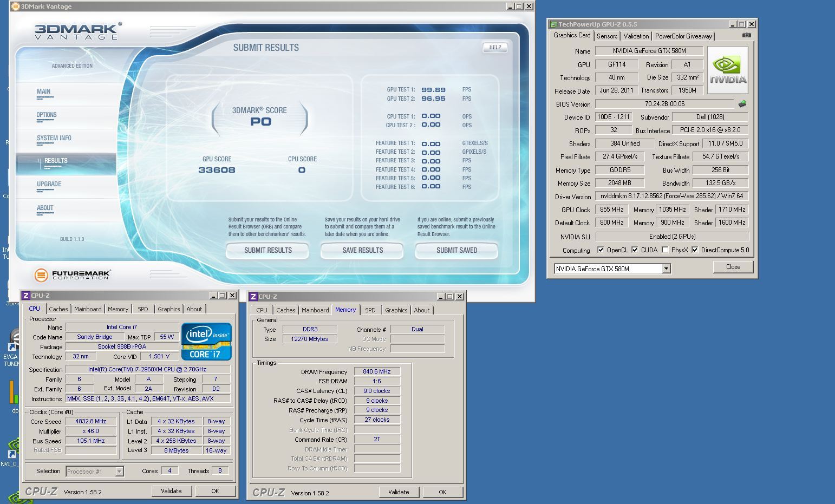Open Caches tab in left CPU-Z window

pyautogui.click(x=58, y=309)
